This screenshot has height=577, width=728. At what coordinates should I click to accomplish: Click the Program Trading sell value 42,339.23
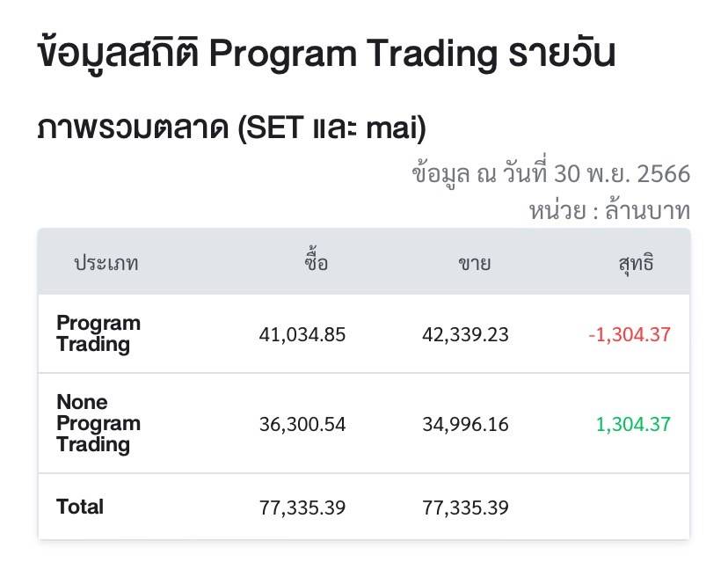point(465,334)
